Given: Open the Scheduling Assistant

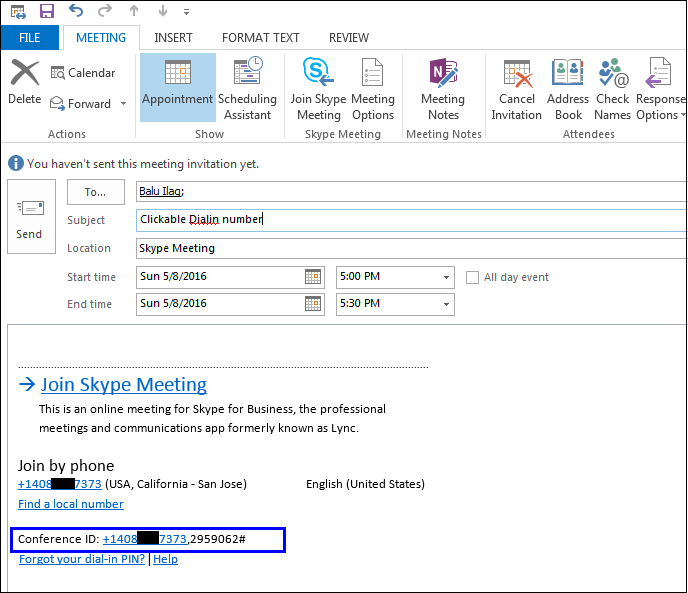Looking at the screenshot, I should pyautogui.click(x=247, y=89).
